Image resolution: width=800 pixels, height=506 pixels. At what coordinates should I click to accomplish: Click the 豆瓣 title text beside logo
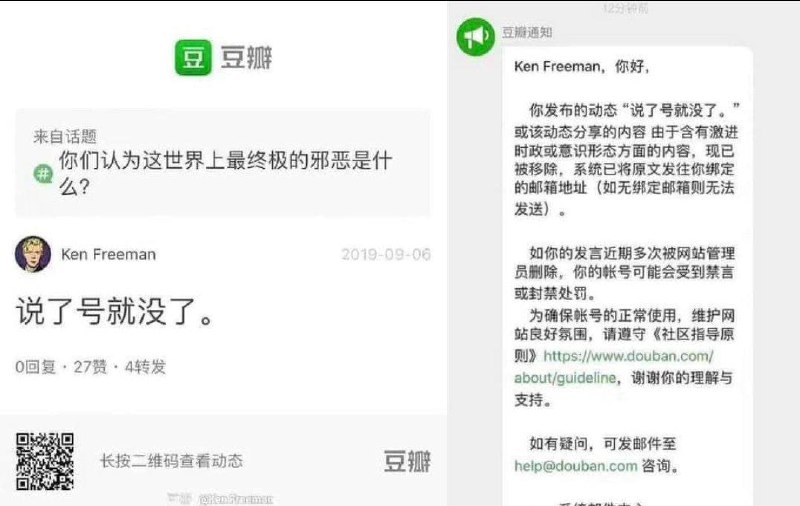[x=246, y=57]
